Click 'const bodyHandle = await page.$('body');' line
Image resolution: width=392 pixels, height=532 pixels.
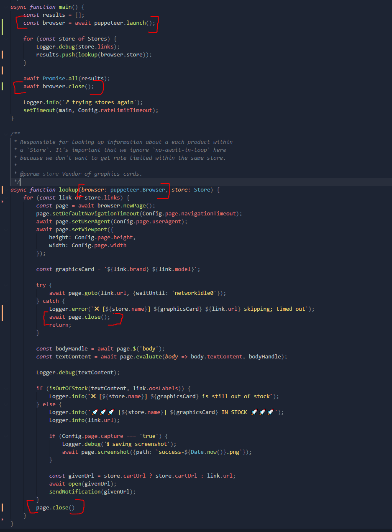[x=100, y=348]
